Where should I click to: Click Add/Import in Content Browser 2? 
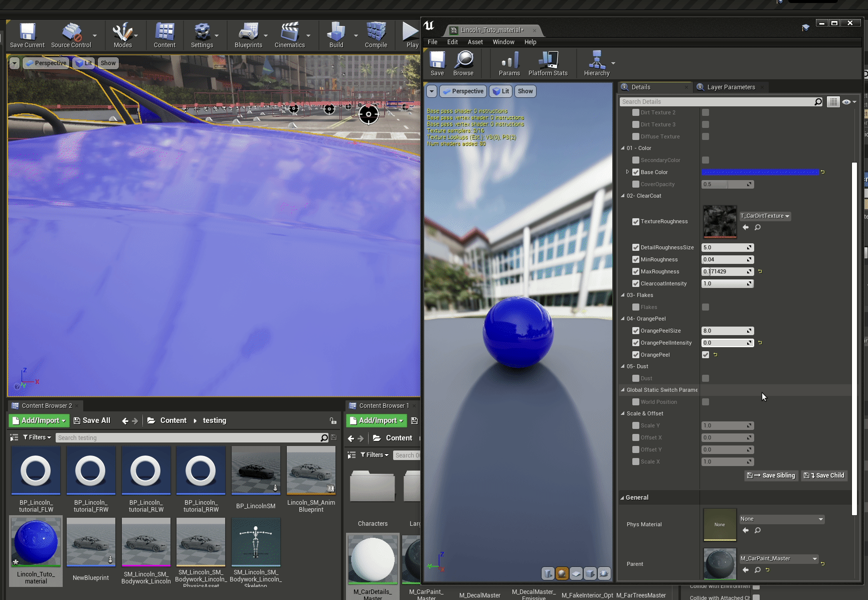39,420
